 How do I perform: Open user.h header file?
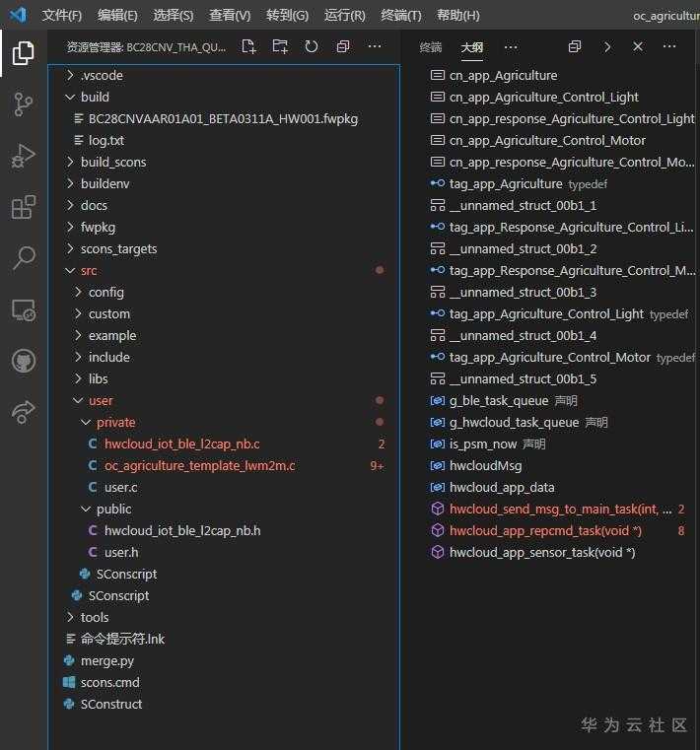(x=225, y=553)
